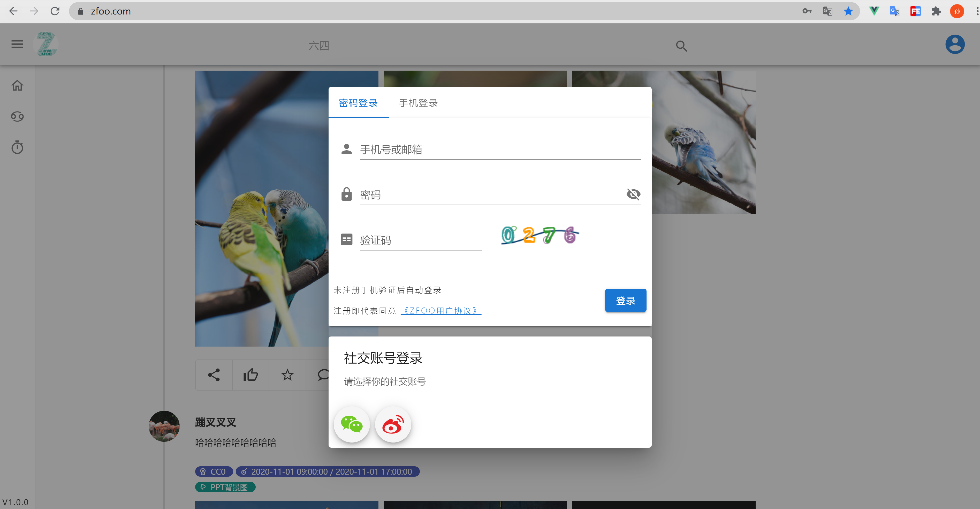This screenshot has height=509, width=980.
Task: Open the account profile icon top right
Action: coord(955,44)
